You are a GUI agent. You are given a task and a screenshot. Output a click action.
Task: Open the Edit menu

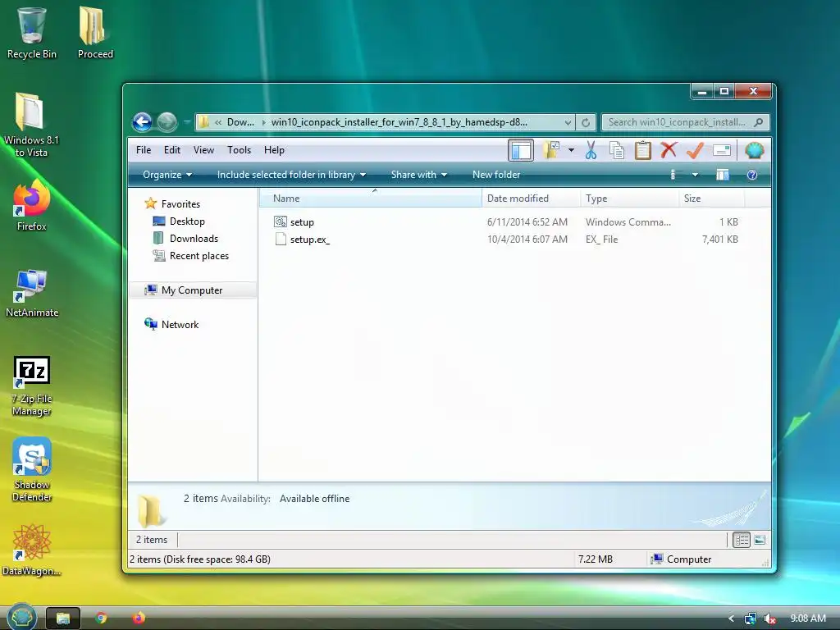coord(172,150)
